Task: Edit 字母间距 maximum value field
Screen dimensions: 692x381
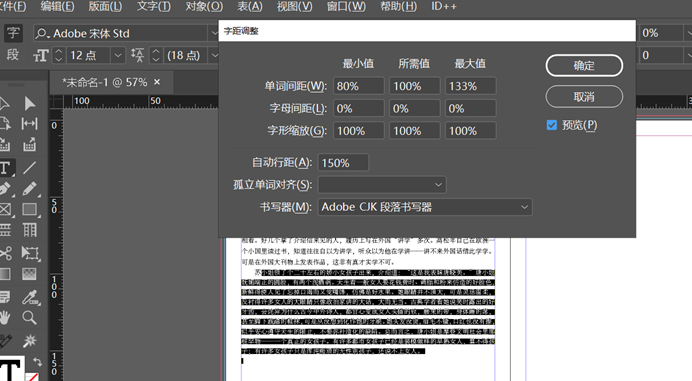Action: (470, 109)
